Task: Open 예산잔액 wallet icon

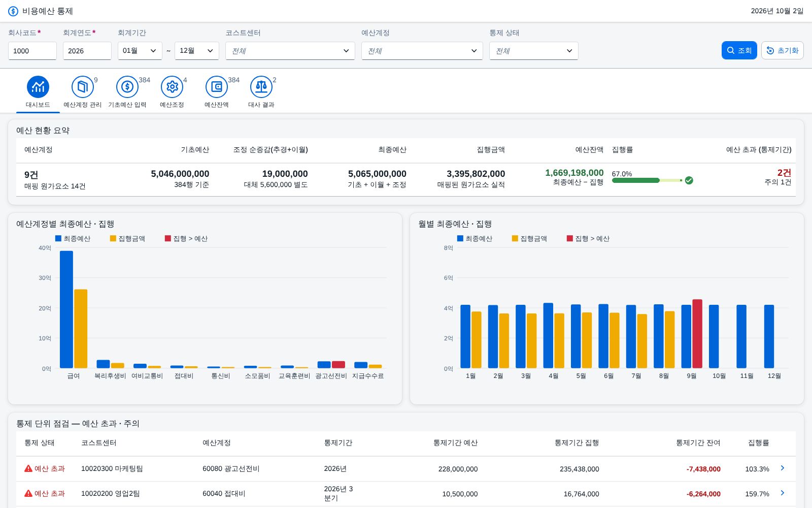Action: [217, 87]
